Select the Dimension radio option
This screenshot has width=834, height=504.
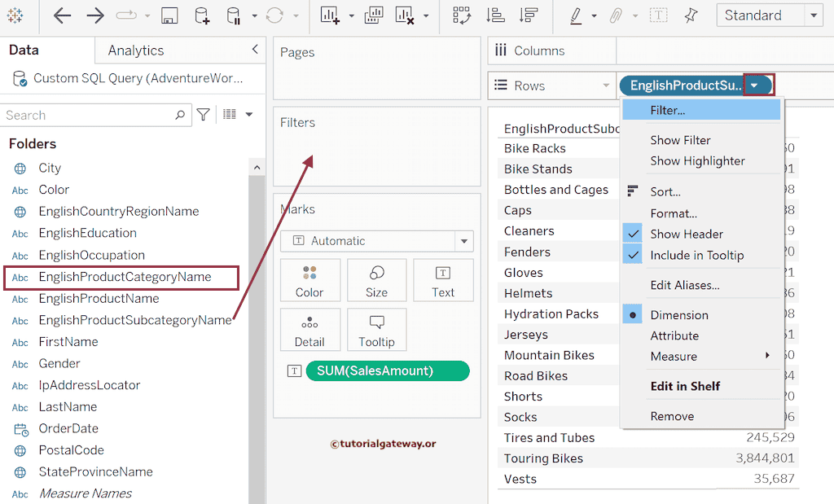tap(678, 315)
